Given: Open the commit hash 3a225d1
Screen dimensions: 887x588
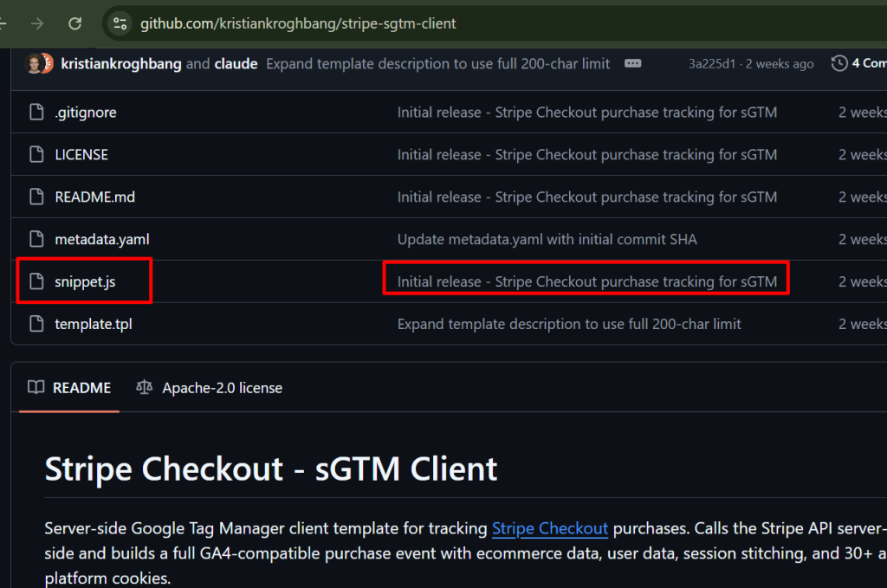Looking at the screenshot, I should 712,64.
